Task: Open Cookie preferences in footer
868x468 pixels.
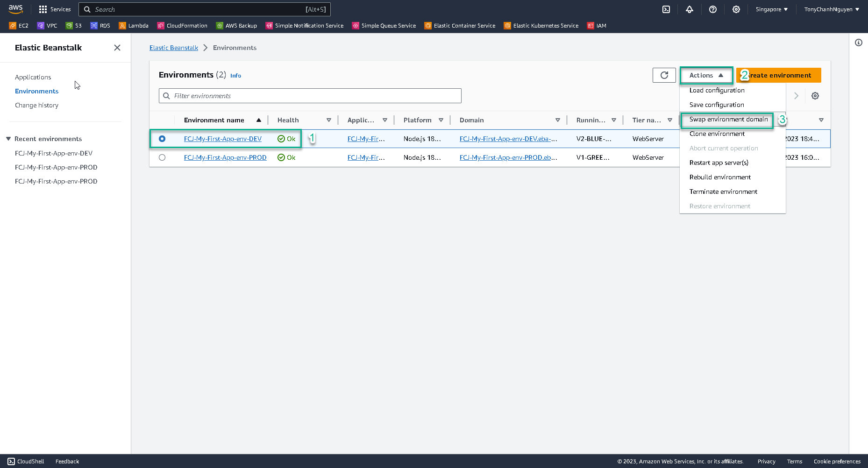Action: click(x=837, y=461)
